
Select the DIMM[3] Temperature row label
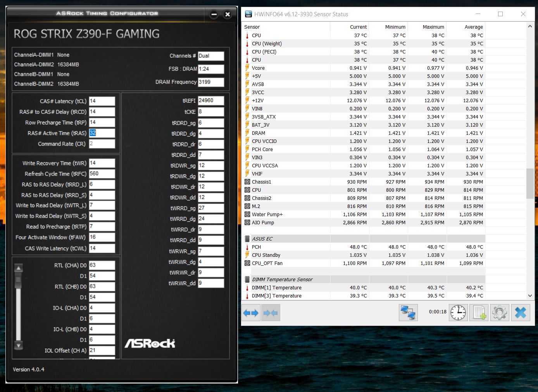tap(276, 296)
